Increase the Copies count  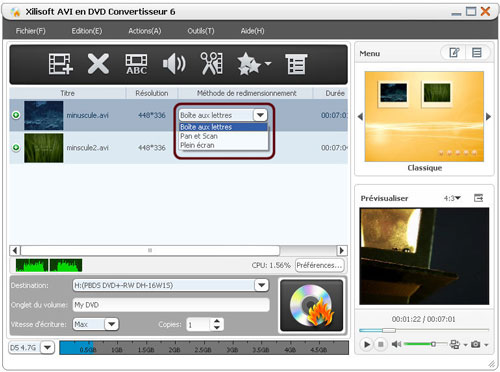click(217, 321)
